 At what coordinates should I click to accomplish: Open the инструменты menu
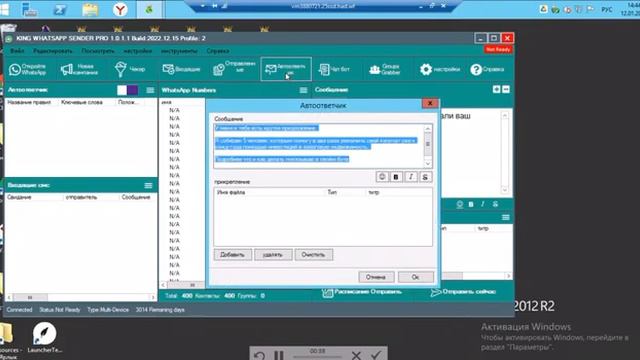179,51
